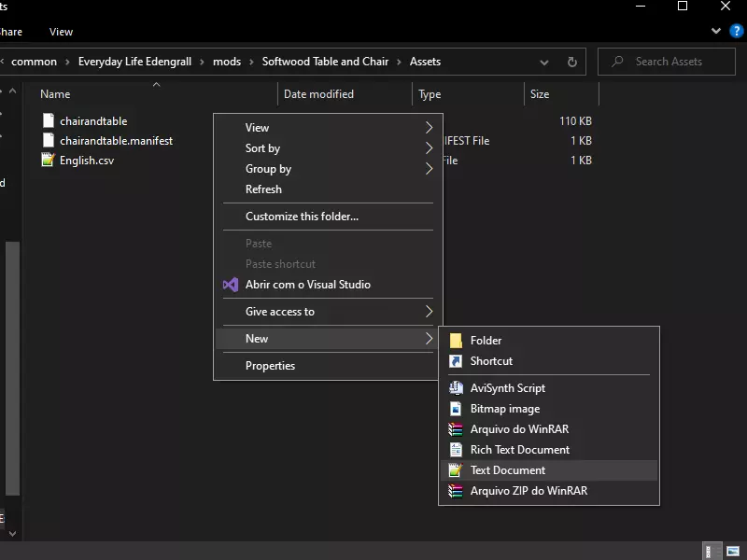Click the Text Document icon

[x=456, y=470]
